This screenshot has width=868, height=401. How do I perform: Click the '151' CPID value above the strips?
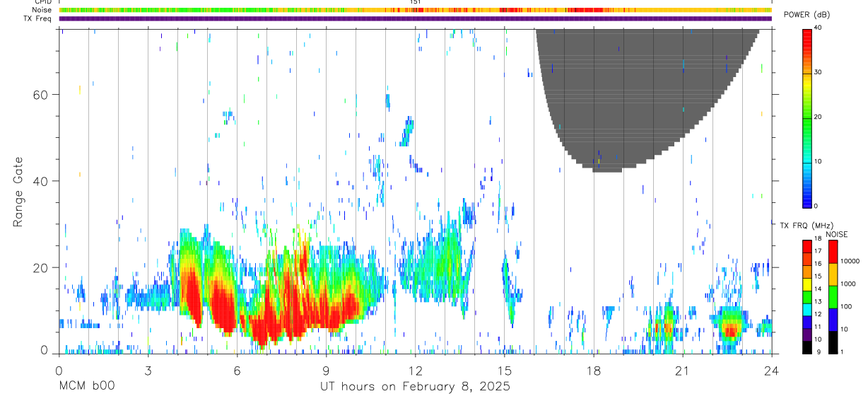(x=416, y=2)
